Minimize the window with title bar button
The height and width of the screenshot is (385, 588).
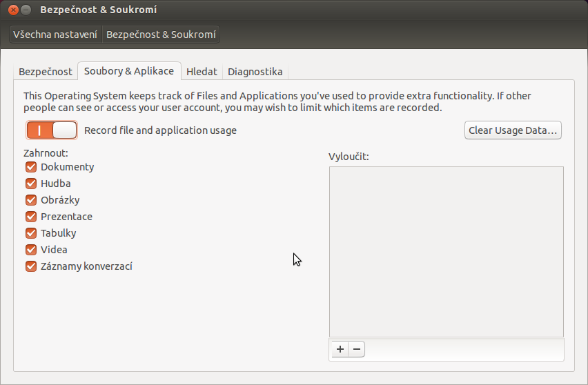(26, 10)
